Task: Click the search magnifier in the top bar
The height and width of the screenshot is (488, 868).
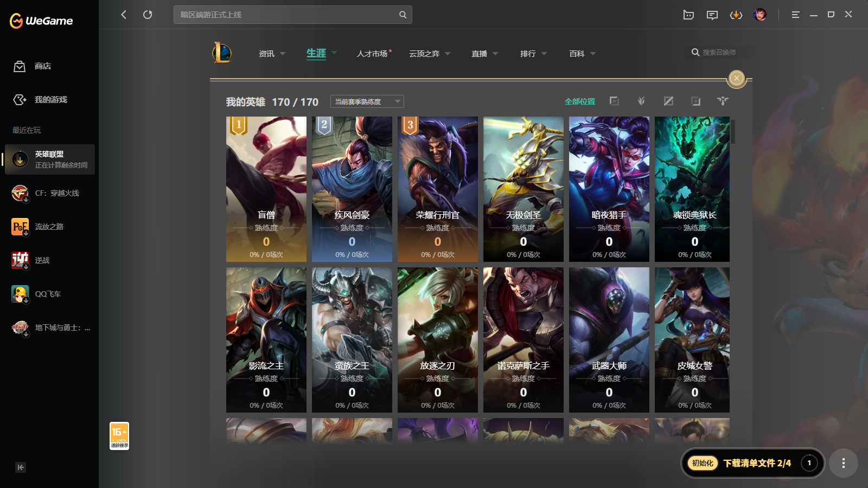Action: pos(403,15)
